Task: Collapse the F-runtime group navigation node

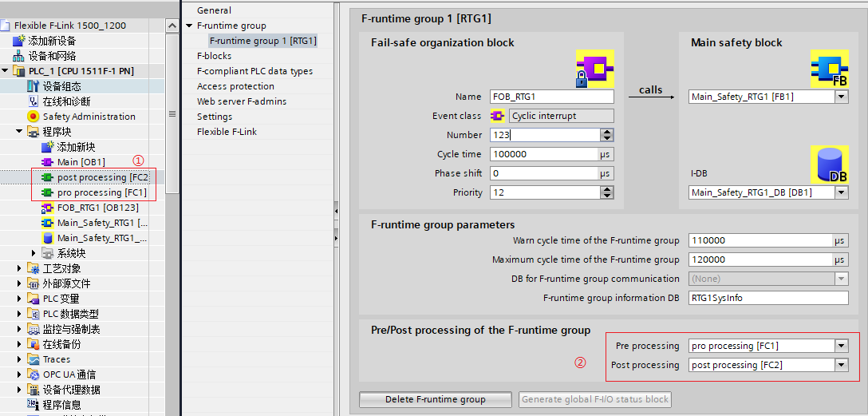Action: pos(190,26)
